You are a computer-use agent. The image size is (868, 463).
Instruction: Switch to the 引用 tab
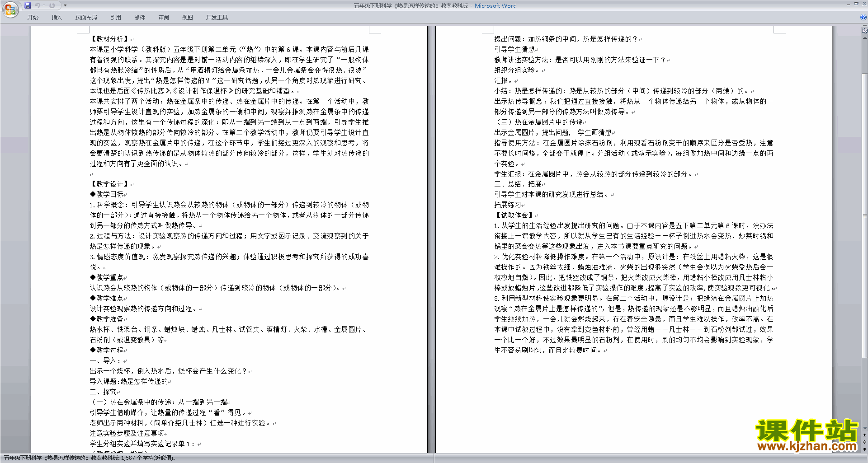tap(116, 17)
